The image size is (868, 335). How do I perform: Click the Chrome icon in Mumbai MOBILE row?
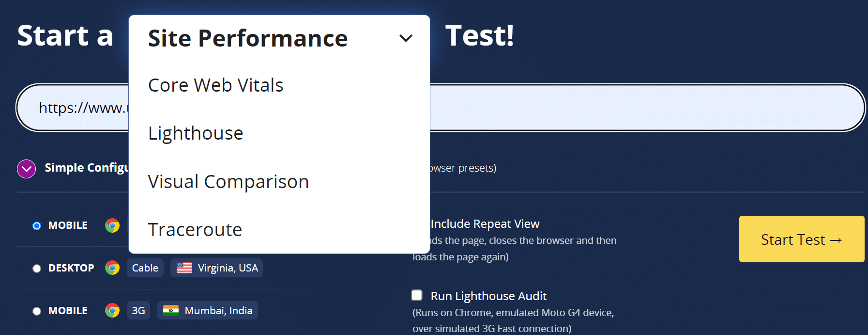[x=112, y=311]
